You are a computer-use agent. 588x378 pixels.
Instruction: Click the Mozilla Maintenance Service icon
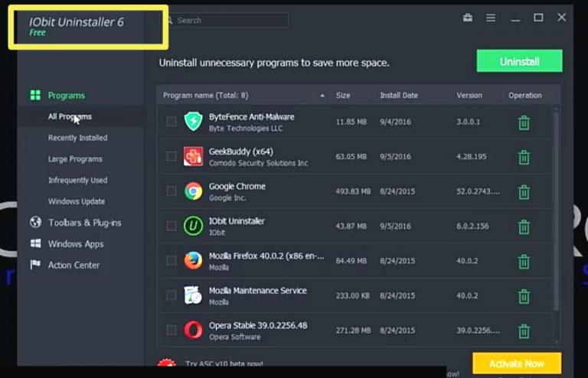193,295
